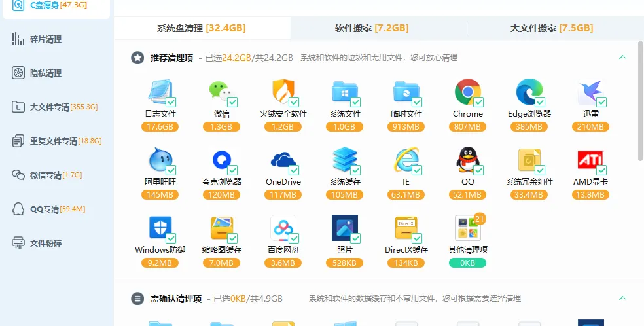Toggle the Chrome item checkbox

(479, 102)
